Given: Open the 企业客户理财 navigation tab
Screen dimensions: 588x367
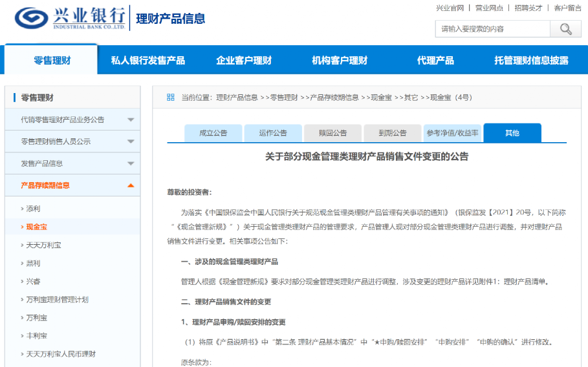Looking at the screenshot, I should (x=244, y=61).
